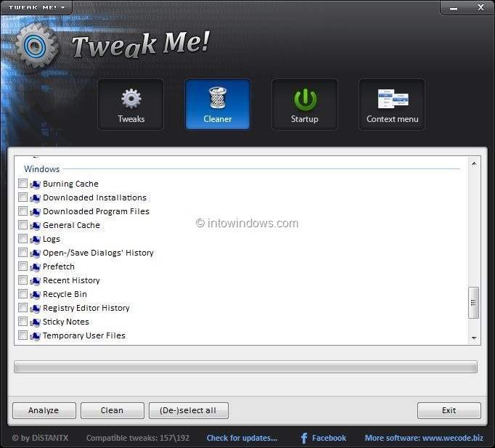Click the Logs item icon

(36, 240)
